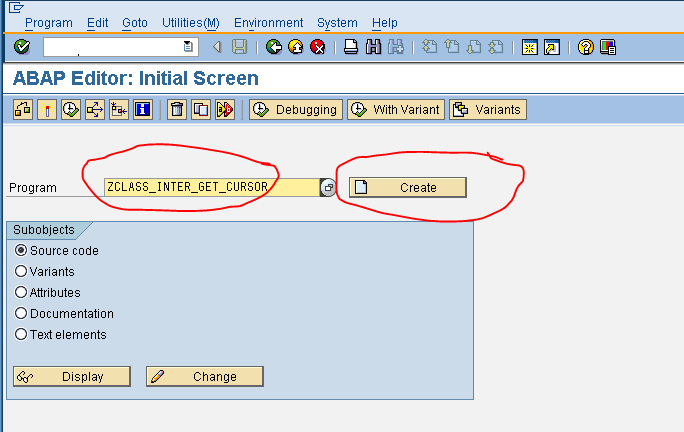Click the Customize Local Layout icon
This screenshot has height=432, width=684.
pos(608,47)
